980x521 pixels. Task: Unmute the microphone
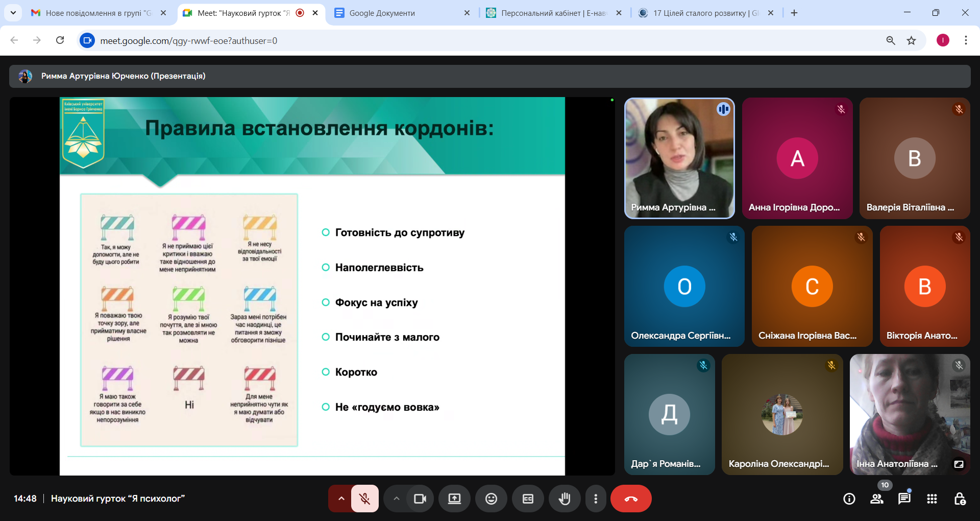[x=364, y=499]
